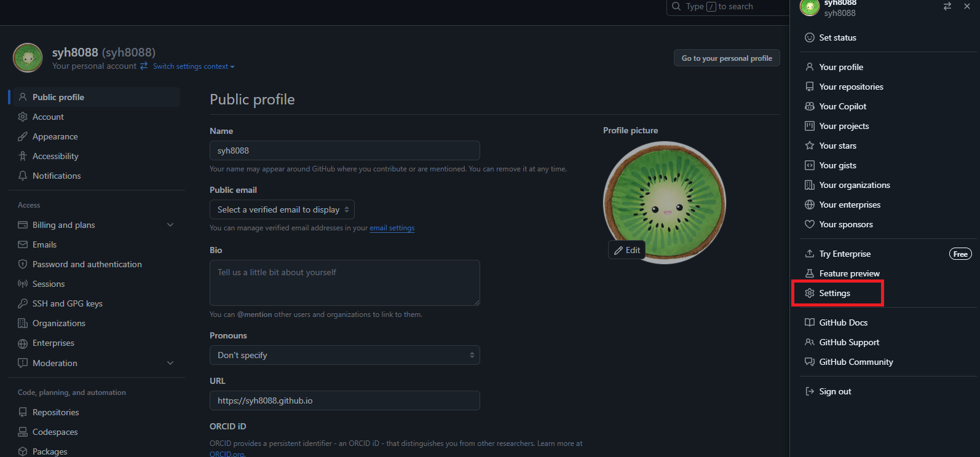Image resolution: width=980 pixels, height=457 pixels.
Task: Close the user menu panel
Action: 967,6
